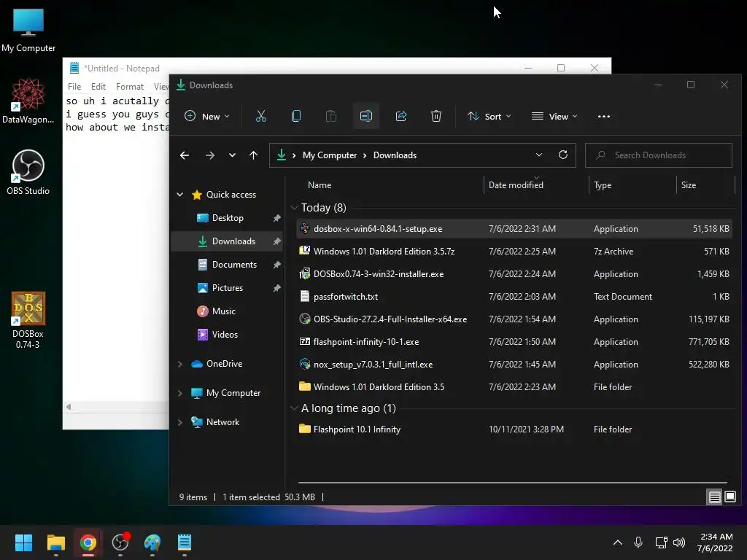Screen dimensions: 747x560
Task: Select Windows 1.01 Darklord Edition 3.5.7z archive
Action: (x=514, y=251)
